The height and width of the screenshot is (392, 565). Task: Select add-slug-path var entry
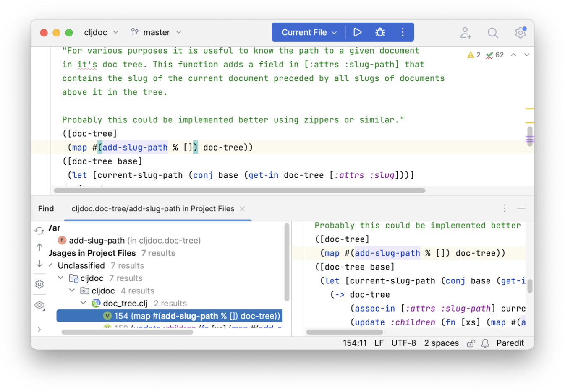(134, 241)
